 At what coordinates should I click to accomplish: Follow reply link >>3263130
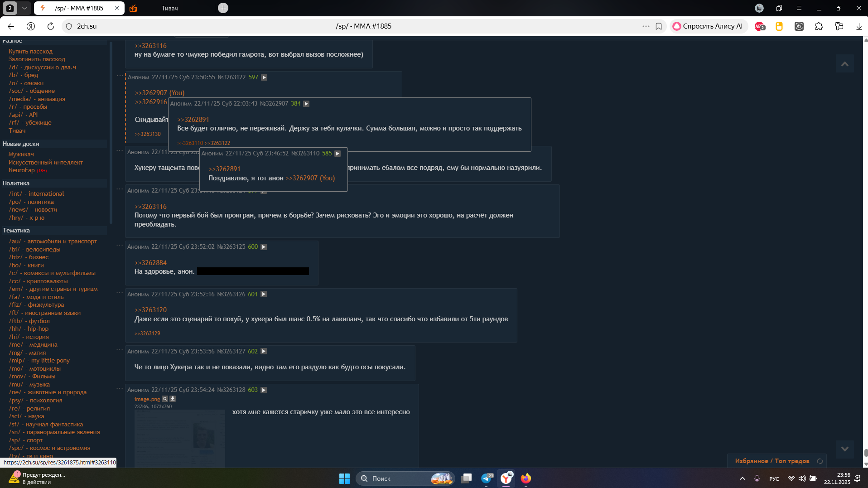[148, 134]
